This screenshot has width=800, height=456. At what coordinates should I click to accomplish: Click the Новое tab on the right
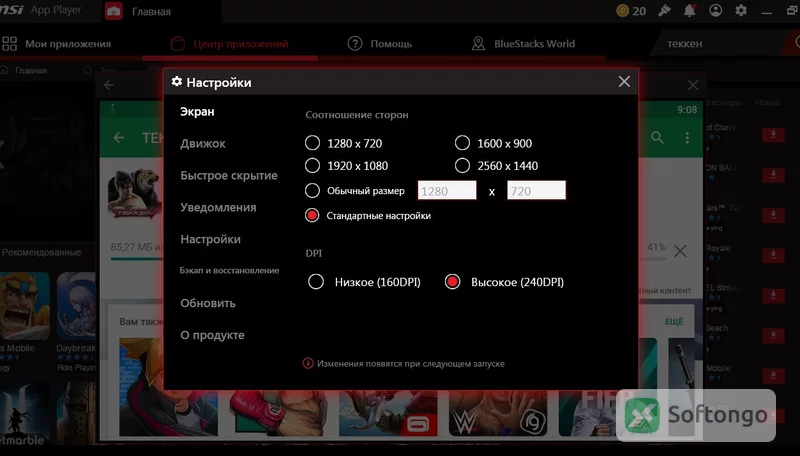pos(767,103)
